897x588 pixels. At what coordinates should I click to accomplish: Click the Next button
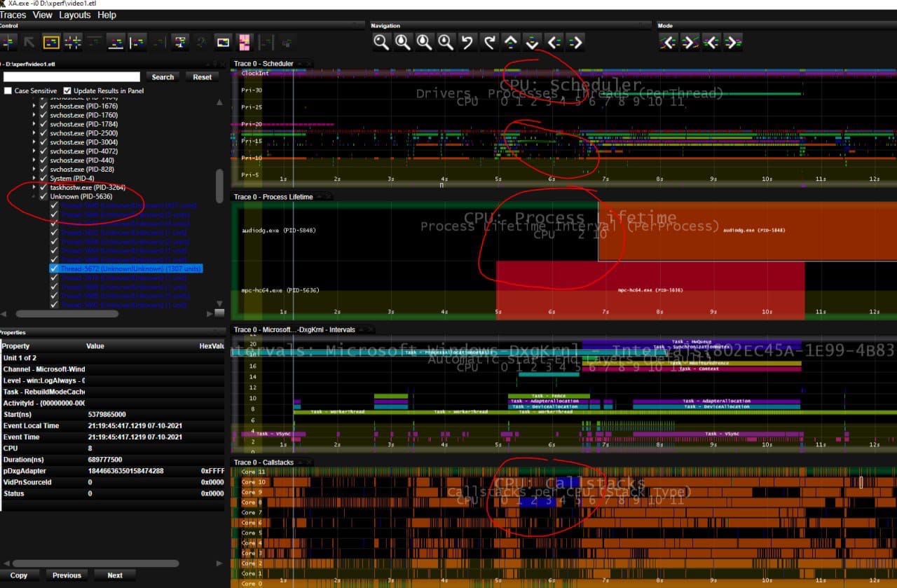click(x=115, y=575)
